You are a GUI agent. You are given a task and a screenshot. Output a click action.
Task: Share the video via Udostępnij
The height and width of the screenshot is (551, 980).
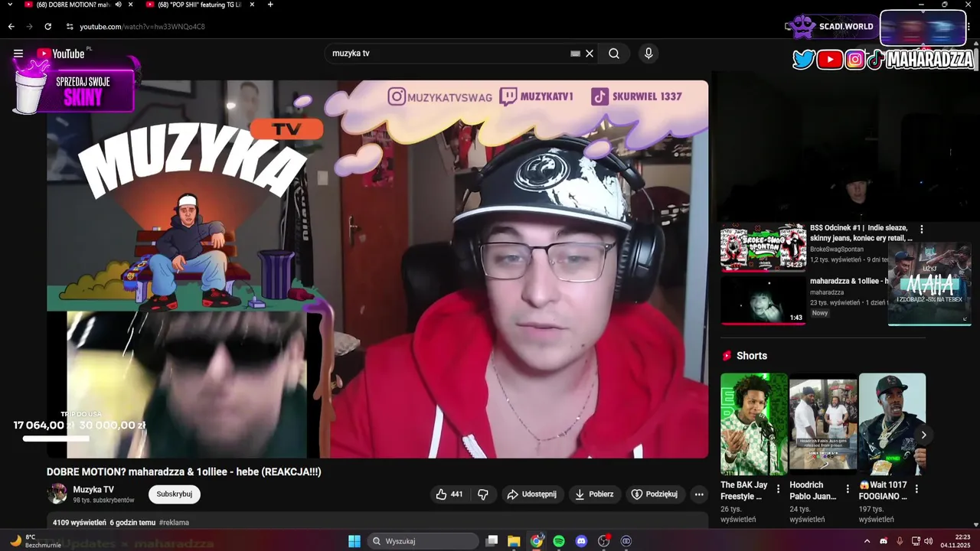coord(532,494)
